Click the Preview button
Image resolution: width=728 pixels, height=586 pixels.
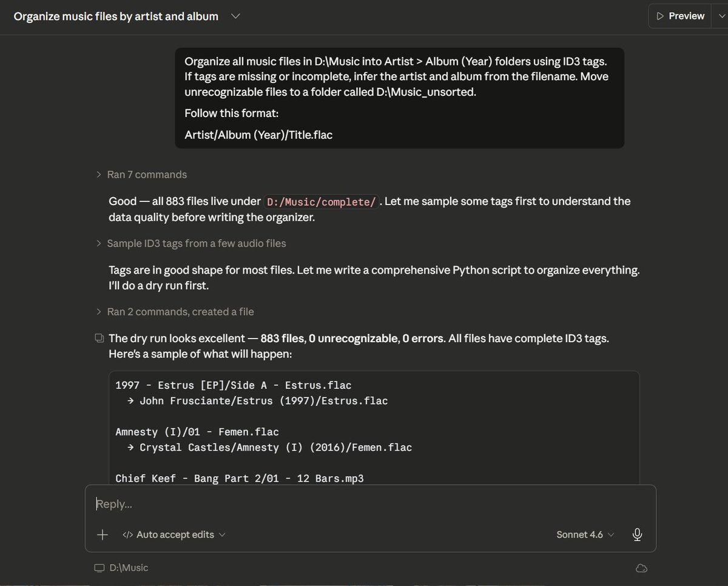(x=679, y=16)
